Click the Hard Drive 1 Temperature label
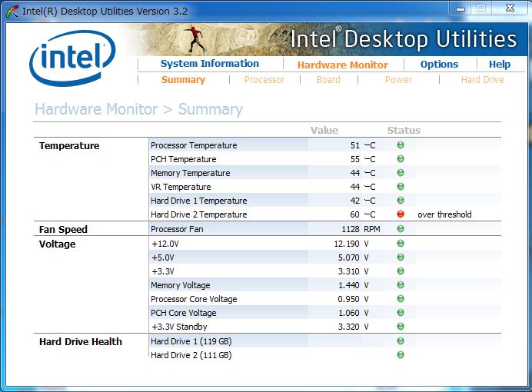 tap(199, 201)
